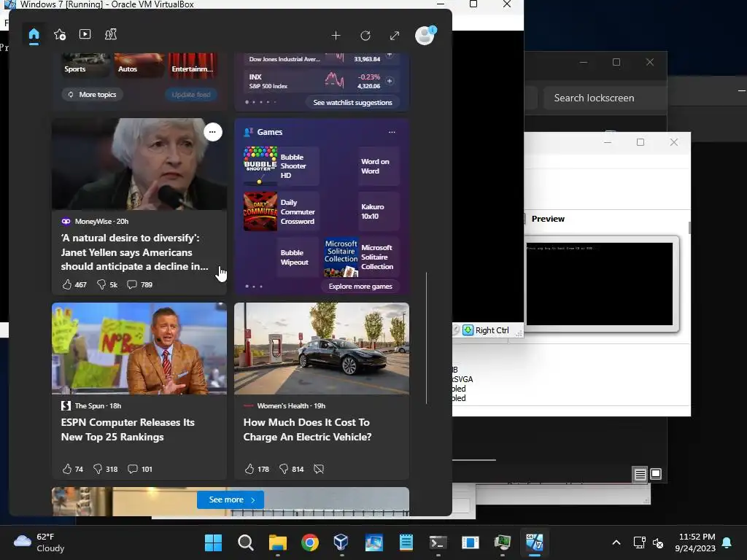Launch Kakuro 10x10 game
Viewport: 747px width, 560px height.
[x=362, y=211]
